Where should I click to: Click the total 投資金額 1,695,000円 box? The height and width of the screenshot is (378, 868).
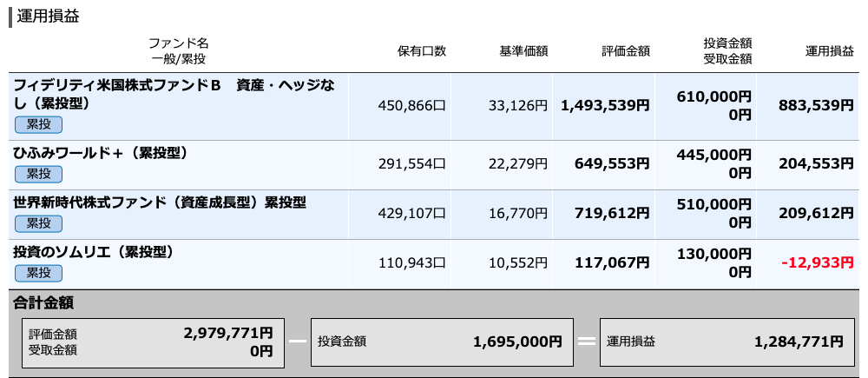point(442,342)
